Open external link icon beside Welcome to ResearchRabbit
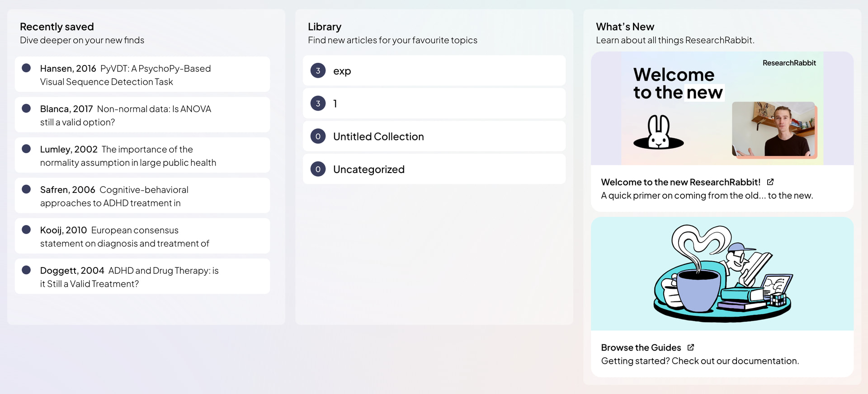 770,182
